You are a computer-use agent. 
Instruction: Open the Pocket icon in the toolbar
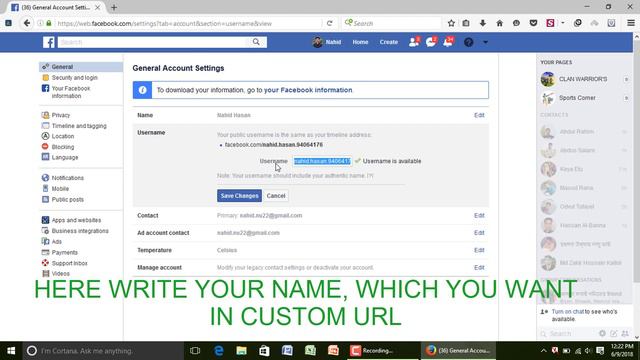[x=533, y=23]
